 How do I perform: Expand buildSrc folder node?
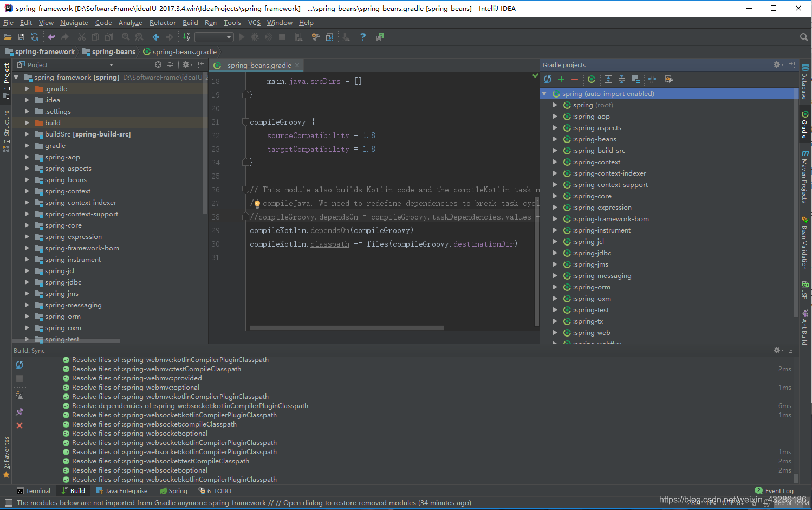(x=27, y=134)
